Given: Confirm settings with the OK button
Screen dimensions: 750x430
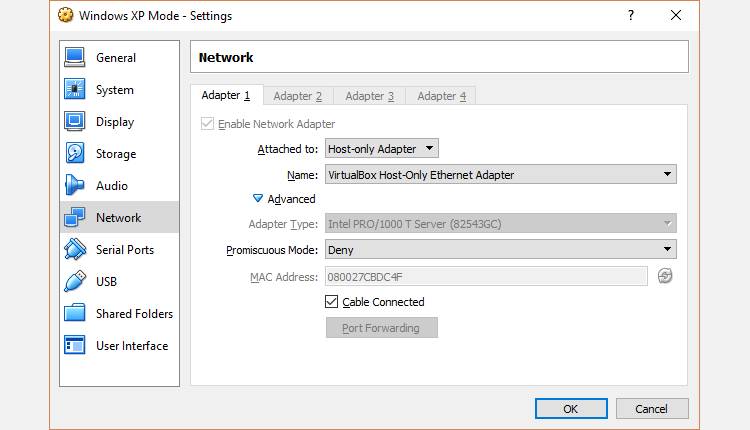Looking at the screenshot, I should pos(571,408).
